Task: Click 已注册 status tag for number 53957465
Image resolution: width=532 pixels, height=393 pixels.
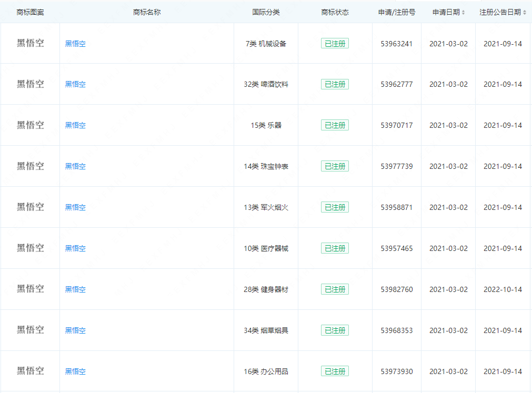Action: click(335, 248)
